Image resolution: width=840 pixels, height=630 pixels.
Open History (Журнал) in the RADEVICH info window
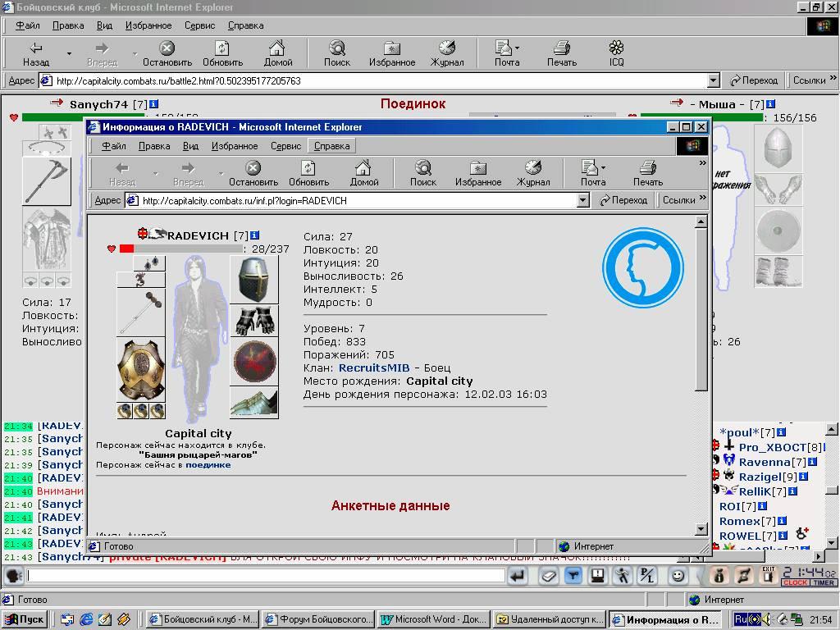tap(533, 174)
